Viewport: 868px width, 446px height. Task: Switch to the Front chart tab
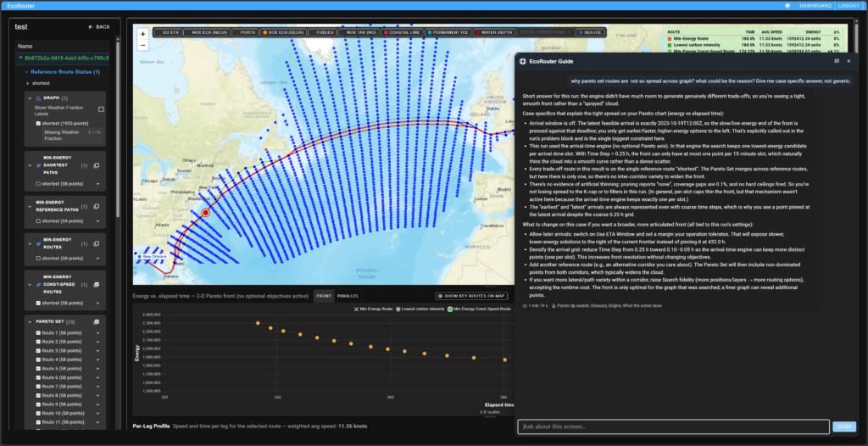323,296
